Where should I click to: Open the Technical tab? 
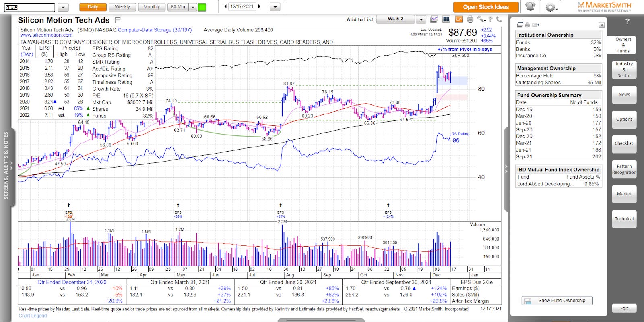[624, 219]
